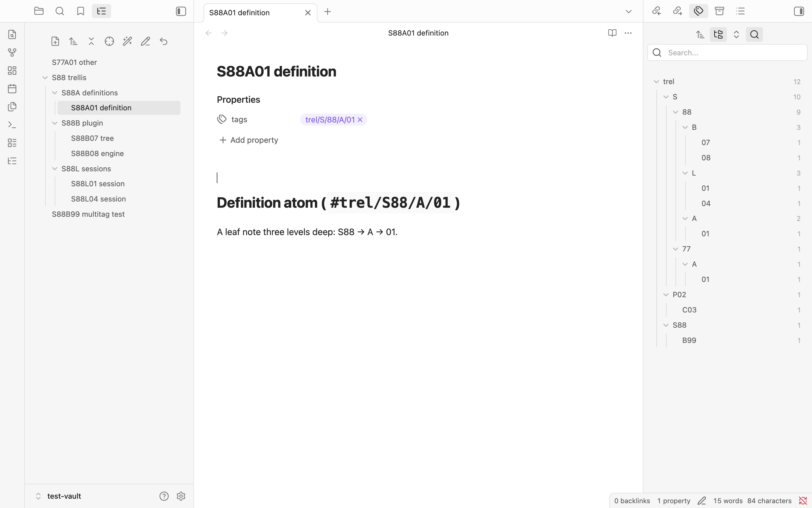
Task: Create new note in tree panel
Action: 55,41
